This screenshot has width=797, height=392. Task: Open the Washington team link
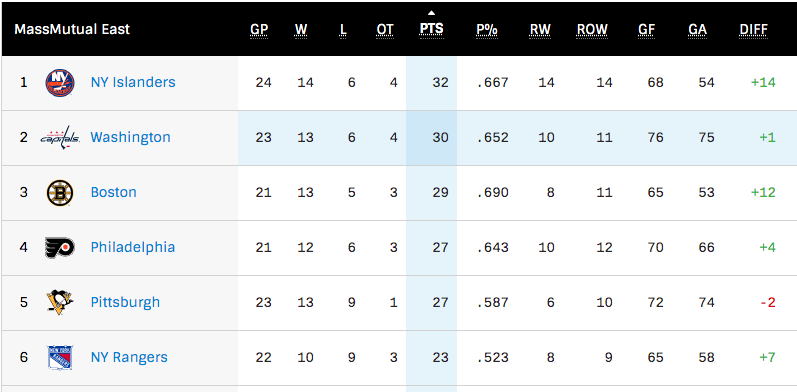(x=131, y=137)
